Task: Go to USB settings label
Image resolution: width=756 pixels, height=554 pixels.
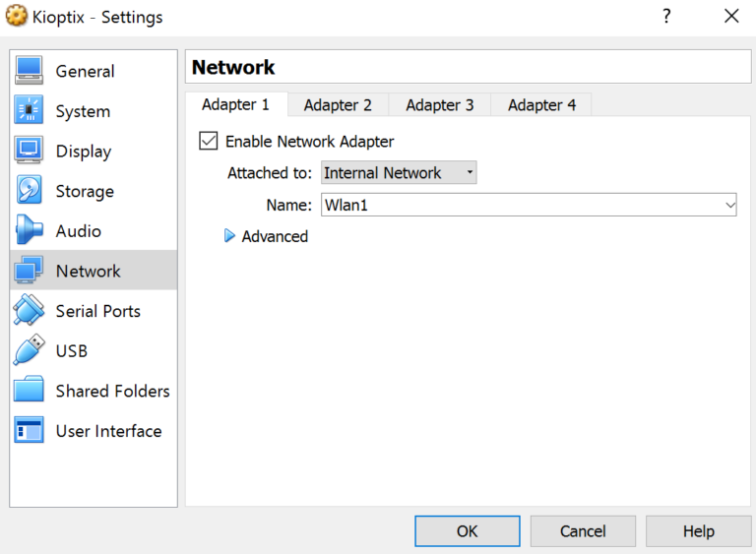Action: pyautogui.click(x=71, y=351)
